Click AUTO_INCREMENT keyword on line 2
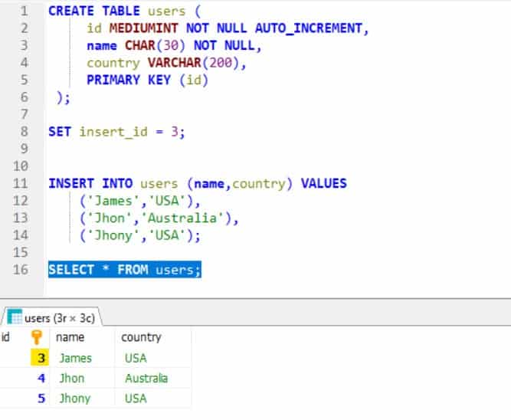The image size is (511, 420). pyautogui.click(x=309, y=28)
